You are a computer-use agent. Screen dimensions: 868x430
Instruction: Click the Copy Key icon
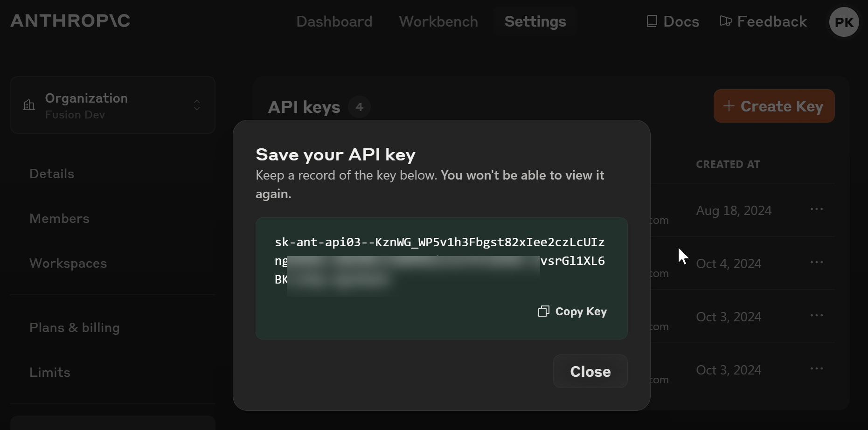[544, 311]
